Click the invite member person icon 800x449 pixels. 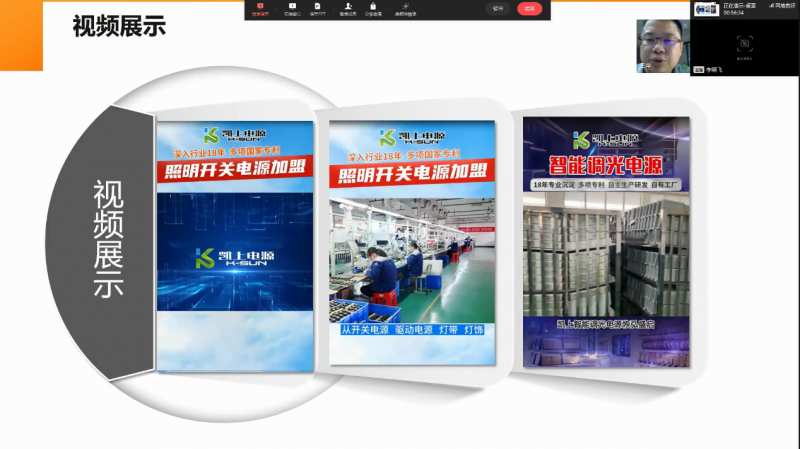(348, 6)
